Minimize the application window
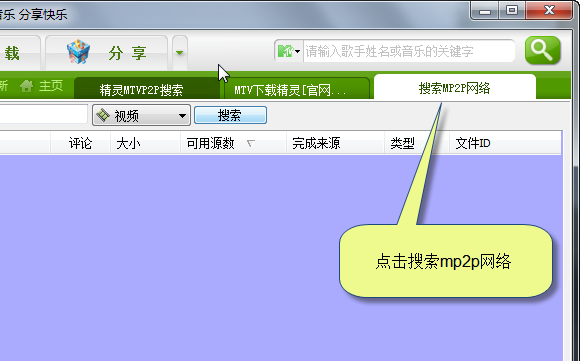The width and height of the screenshot is (580, 361). [485, 11]
